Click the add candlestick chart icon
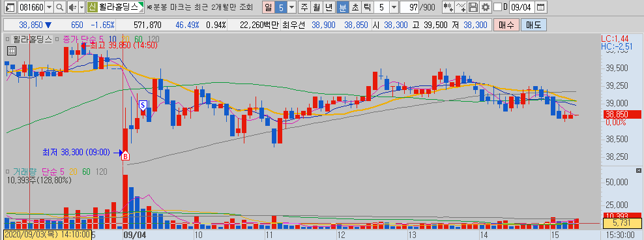This screenshot has width=644, height=240. (x=448, y=7)
